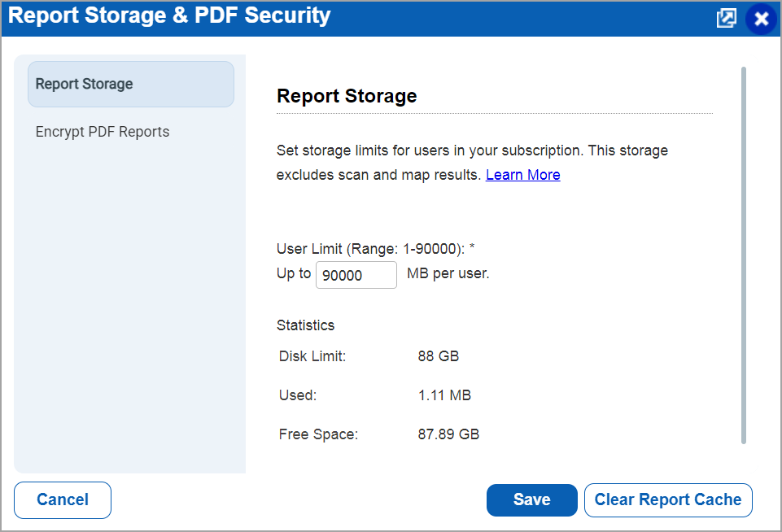The image size is (782, 532).
Task: Save the storage limit settings
Action: point(531,499)
